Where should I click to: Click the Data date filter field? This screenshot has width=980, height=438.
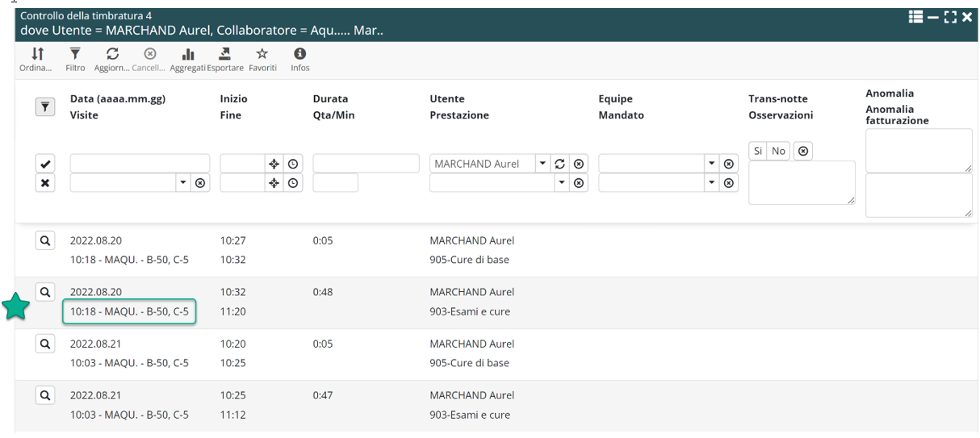pyautogui.click(x=140, y=164)
